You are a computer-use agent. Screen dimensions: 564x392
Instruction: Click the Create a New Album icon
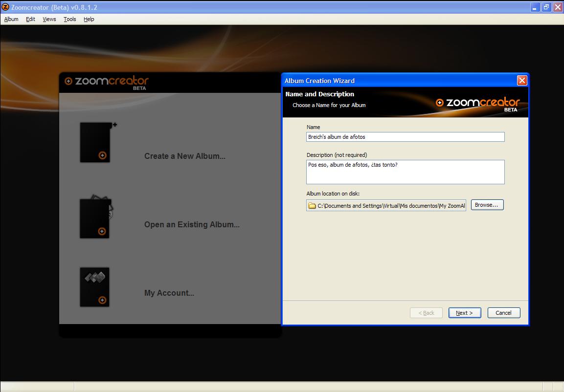point(97,142)
